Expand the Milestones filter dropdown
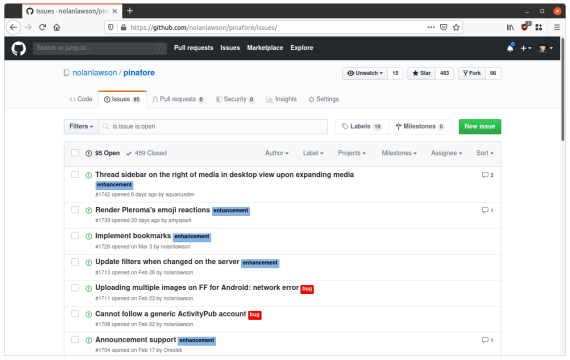Image resolution: width=570 pixels, height=360 pixels. tap(399, 153)
